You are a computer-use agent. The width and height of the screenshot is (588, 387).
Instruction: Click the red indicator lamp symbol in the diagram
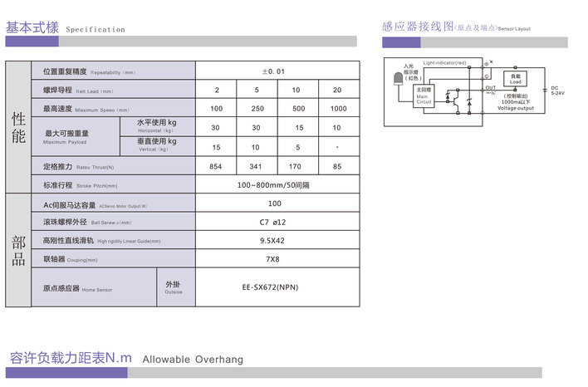398,79
